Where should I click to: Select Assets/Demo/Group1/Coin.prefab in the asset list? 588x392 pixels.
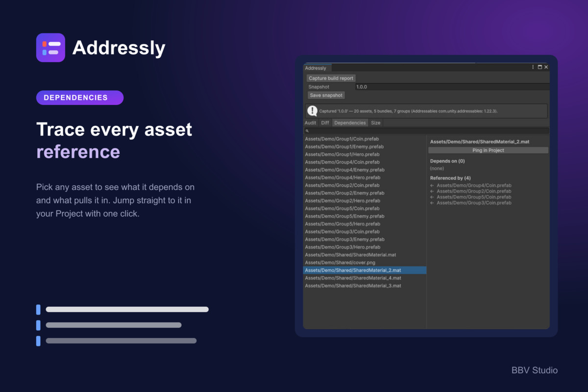pos(365,139)
